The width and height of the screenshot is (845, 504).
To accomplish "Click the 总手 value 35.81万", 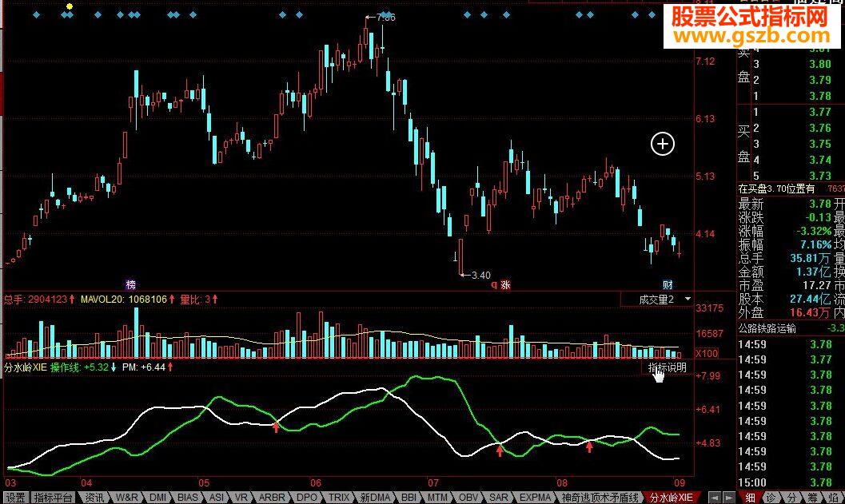I will click(811, 259).
